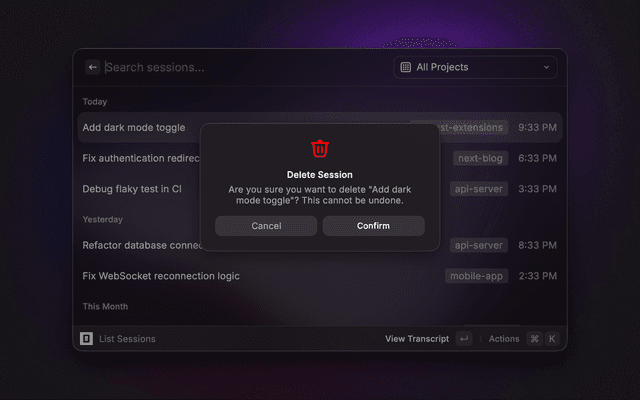Screen dimensions: 640x400
Task: Click the red trash icon in dialog
Action: pos(320,148)
